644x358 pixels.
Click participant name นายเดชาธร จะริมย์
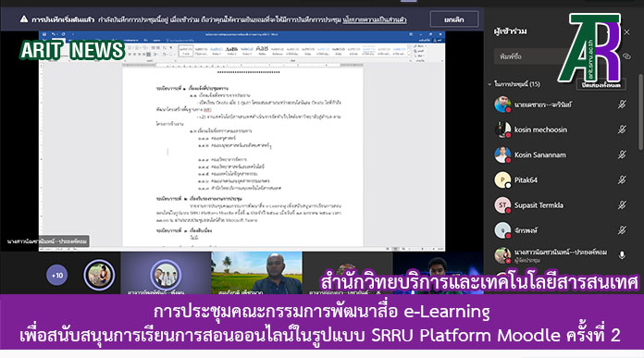tap(542, 105)
